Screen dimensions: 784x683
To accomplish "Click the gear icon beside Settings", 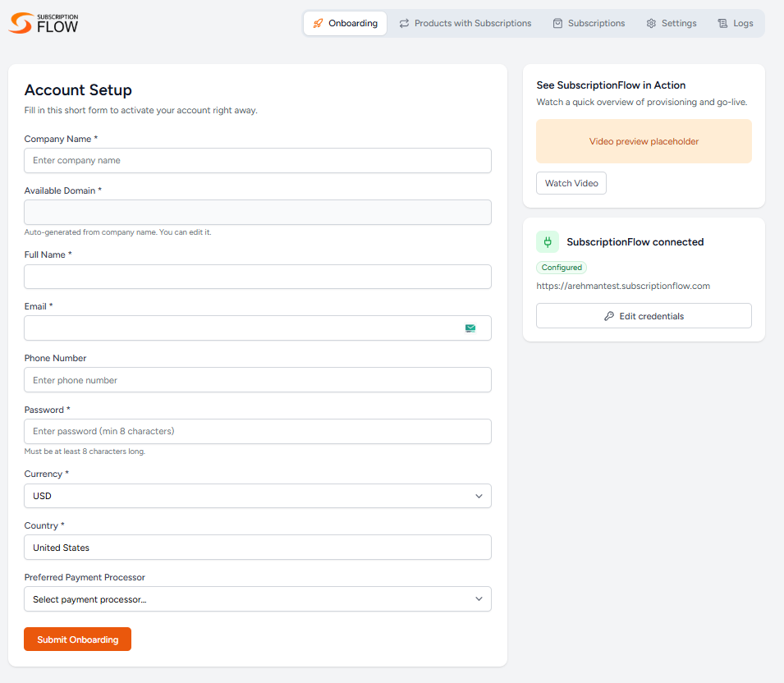I will tap(651, 24).
